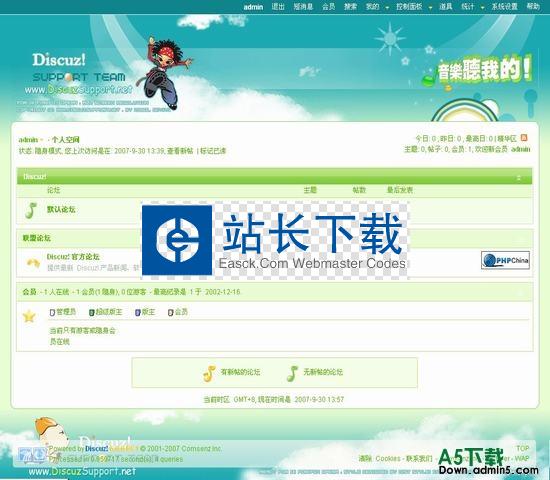
Task: Click the 最高记录 date 2002-12-16 text
Action: (222, 292)
